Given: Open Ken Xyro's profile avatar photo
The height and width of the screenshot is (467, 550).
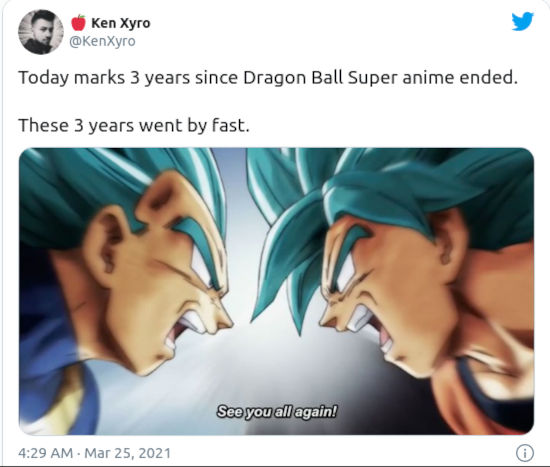Looking at the screenshot, I should [x=41, y=32].
